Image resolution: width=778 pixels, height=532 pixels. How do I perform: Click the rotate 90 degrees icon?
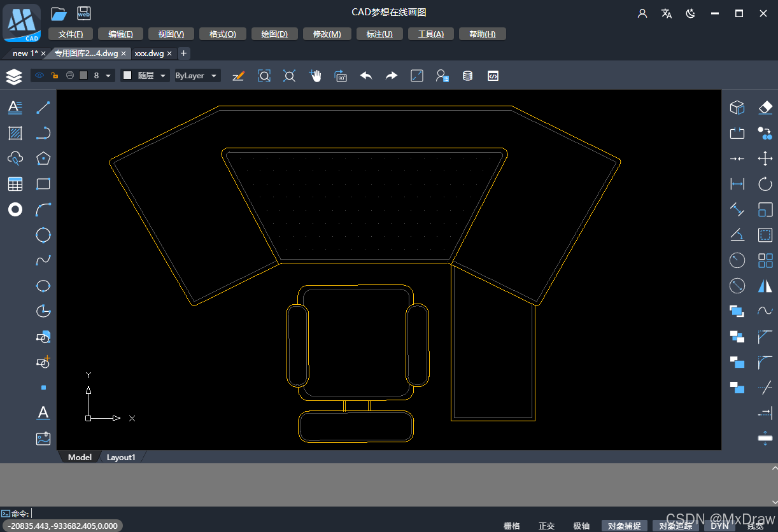tap(341, 76)
